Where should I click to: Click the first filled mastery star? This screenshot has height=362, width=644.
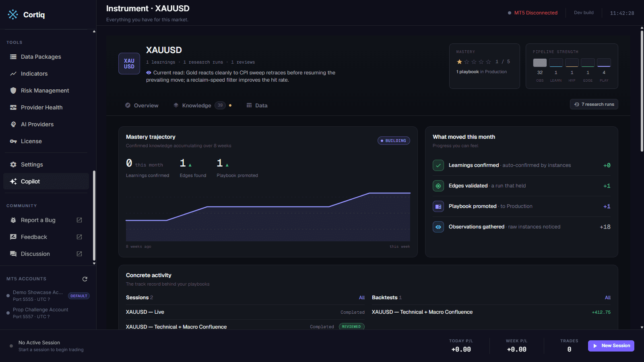pos(459,62)
